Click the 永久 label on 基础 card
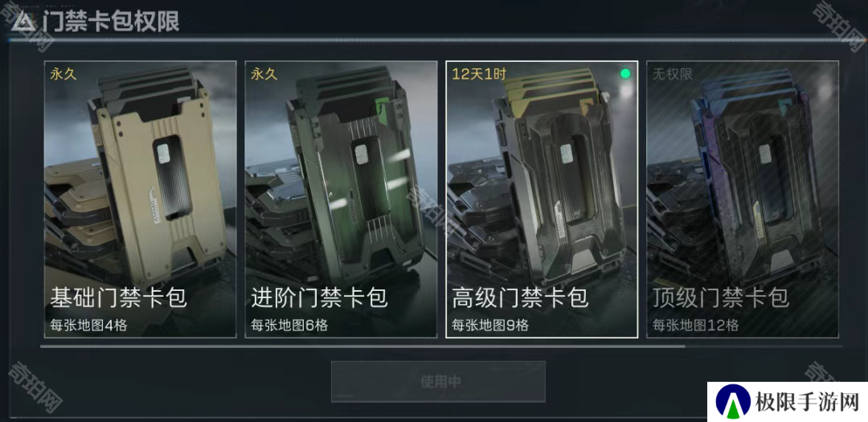The width and height of the screenshot is (868, 422). click(63, 74)
